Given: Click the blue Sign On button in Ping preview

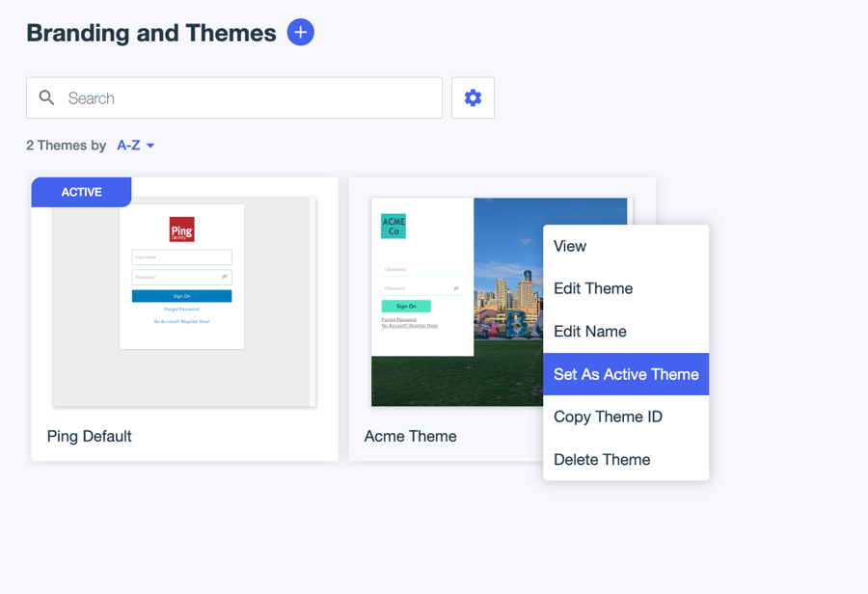Looking at the screenshot, I should tap(181, 296).
